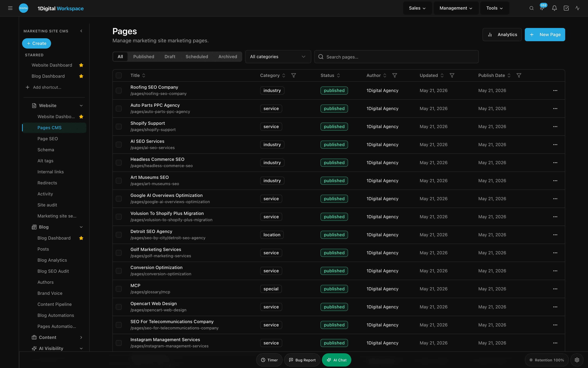The height and width of the screenshot is (368, 588).
Task: Switch to the Published tab
Action: point(144,57)
